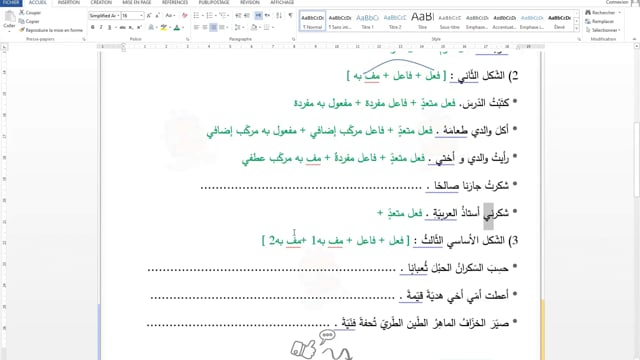This screenshot has height=360, width=640.
Task: Toggle the highlighted align right button
Action: click(x=213, y=27)
